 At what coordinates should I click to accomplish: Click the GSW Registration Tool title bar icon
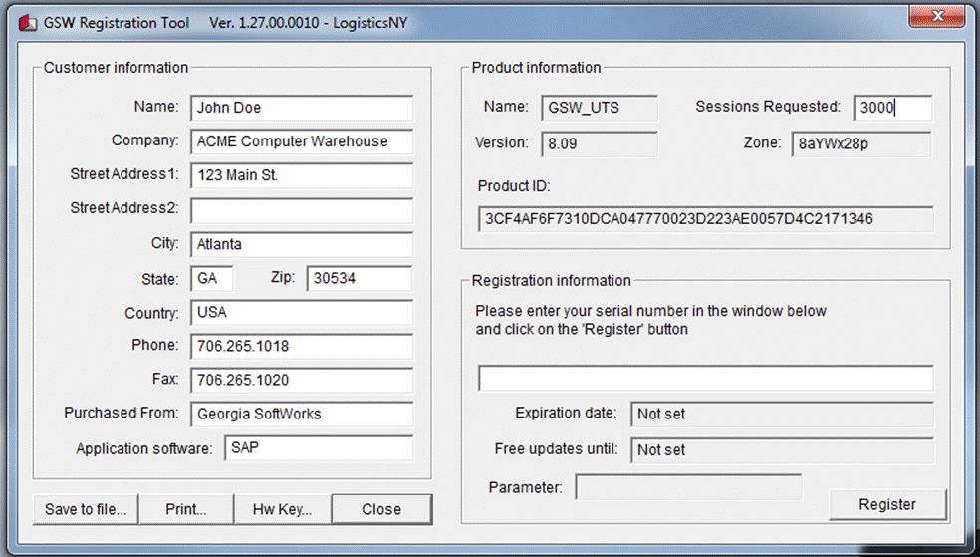28,23
